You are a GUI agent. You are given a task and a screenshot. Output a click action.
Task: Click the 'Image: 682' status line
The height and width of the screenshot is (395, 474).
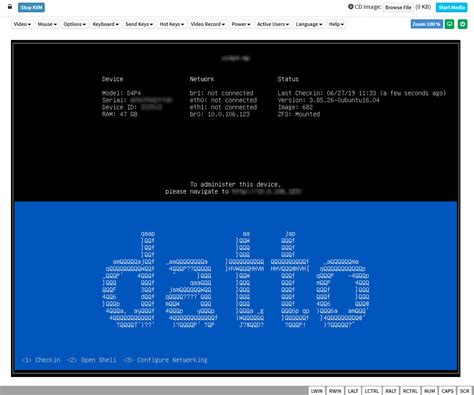click(295, 107)
